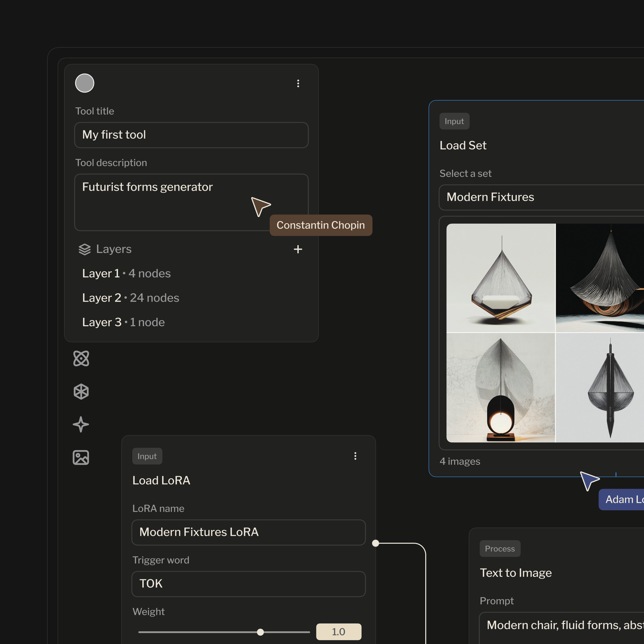Click the Load Set node title
Viewport: 644px width, 644px height.
click(x=463, y=146)
